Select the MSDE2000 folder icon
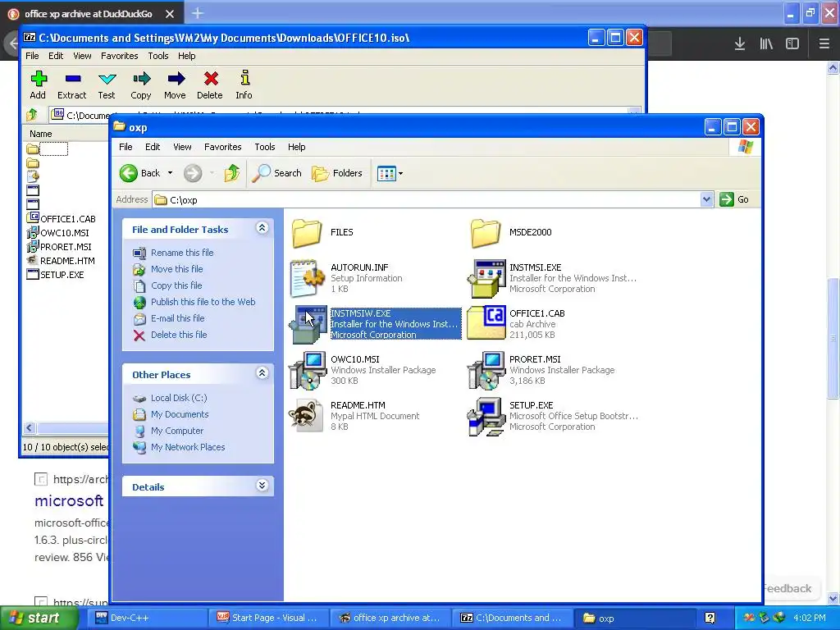This screenshot has height=630, width=840. coord(486,233)
